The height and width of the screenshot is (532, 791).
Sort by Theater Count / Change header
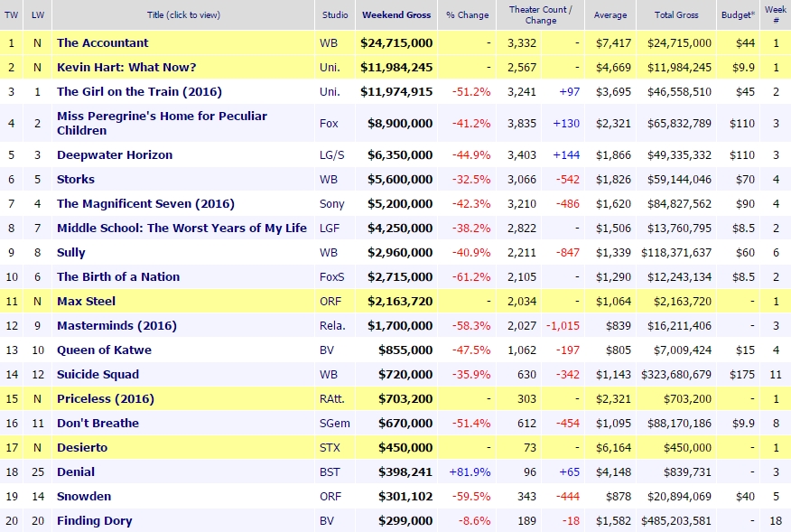pos(540,14)
